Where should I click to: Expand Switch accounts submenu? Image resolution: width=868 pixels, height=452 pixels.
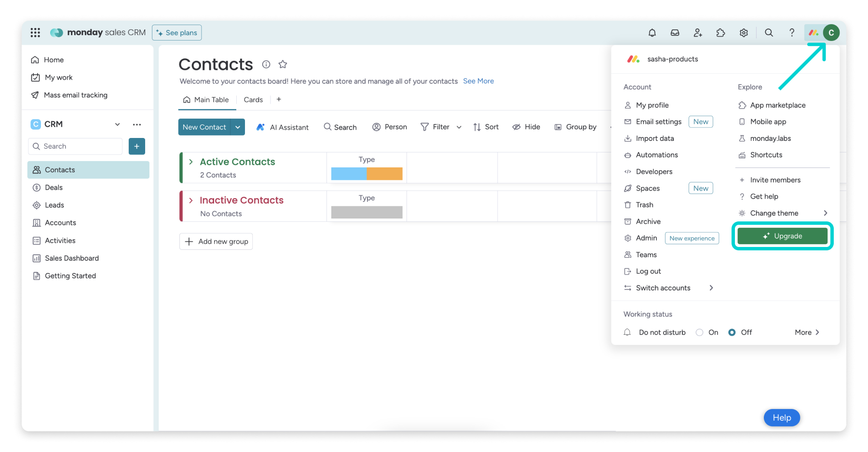coord(711,288)
